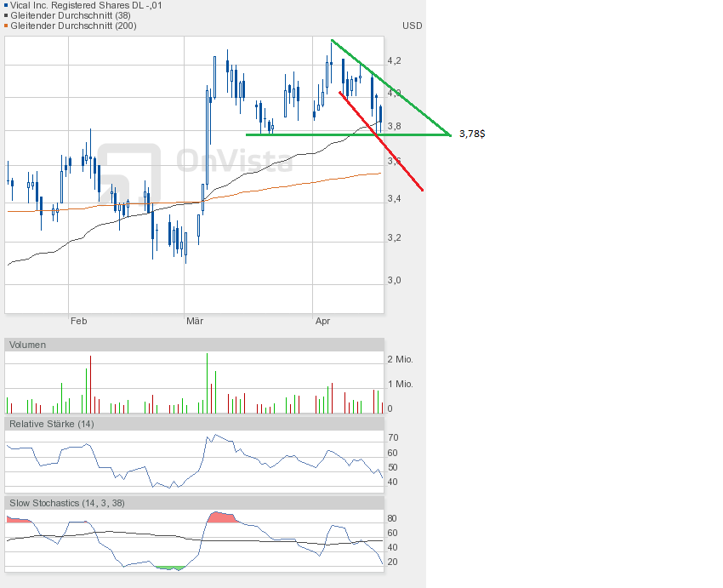Click the 'Feb' x-axis label

(x=78, y=321)
